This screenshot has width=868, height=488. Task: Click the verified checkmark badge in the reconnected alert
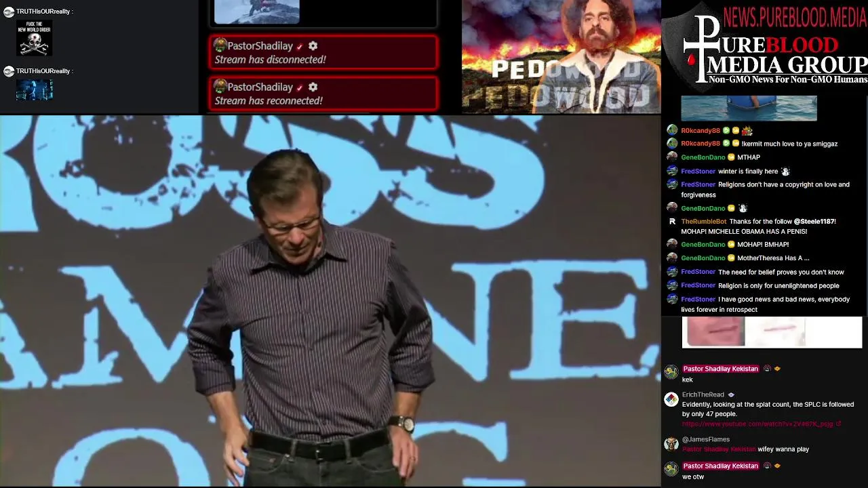pyautogui.click(x=300, y=87)
